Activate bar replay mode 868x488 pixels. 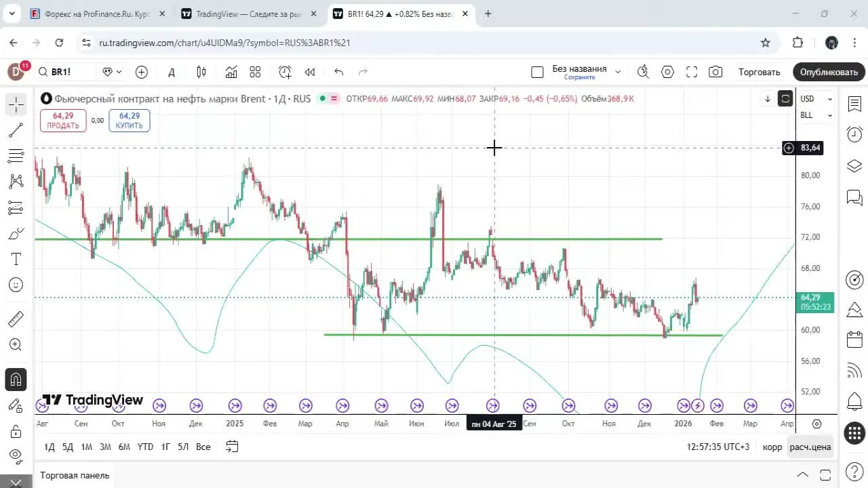(309, 72)
